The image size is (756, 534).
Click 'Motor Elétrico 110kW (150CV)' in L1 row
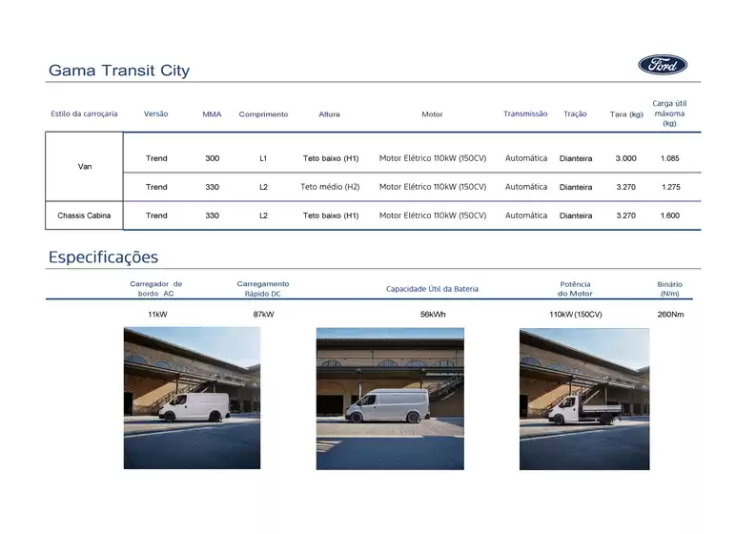click(433, 158)
